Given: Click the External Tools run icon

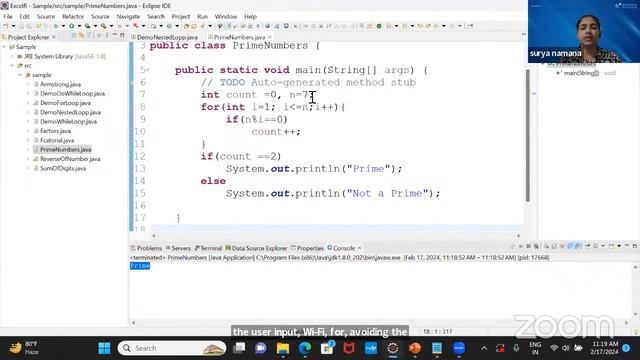Looking at the screenshot, I should (x=104, y=26).
